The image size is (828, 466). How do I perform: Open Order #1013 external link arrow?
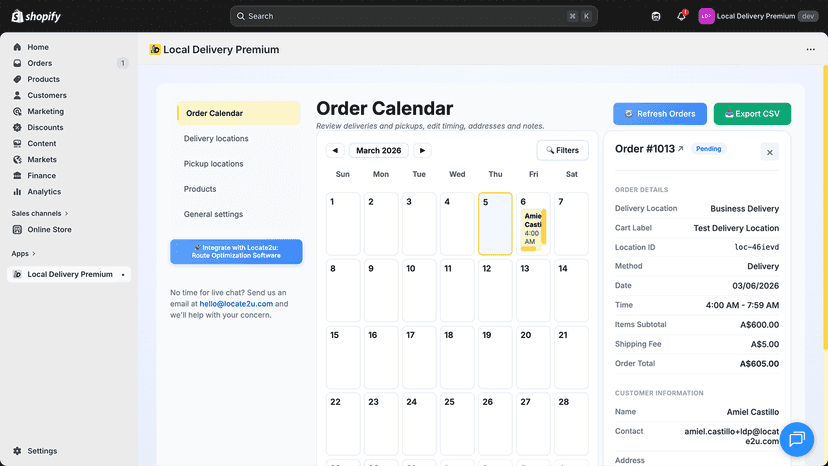point(681,149)
